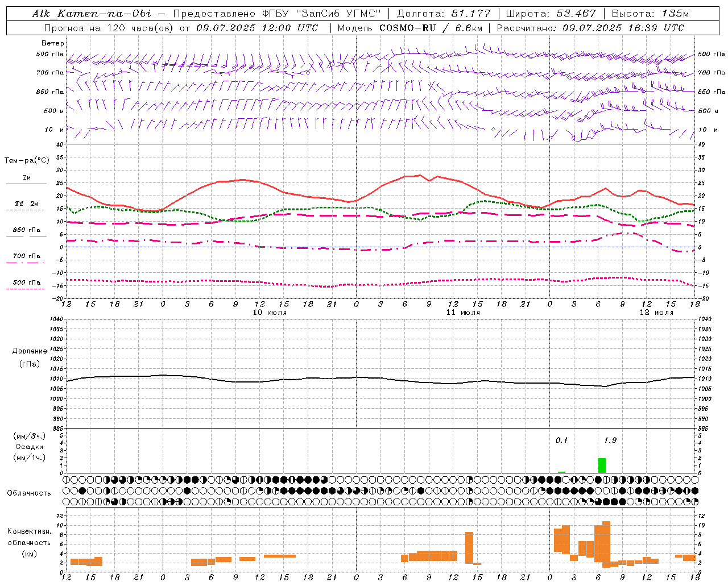The width and height of the screenshot is (728, 582).
Task: Click the Td 2м dew point legend entry
Action: (x=26, y=205)
